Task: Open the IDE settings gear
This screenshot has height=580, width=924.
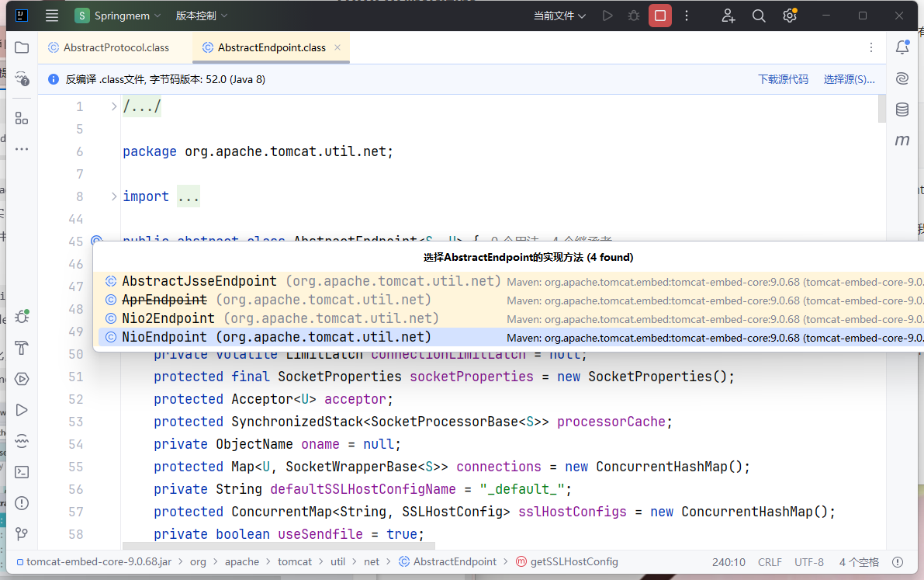Action: (789, 16)
